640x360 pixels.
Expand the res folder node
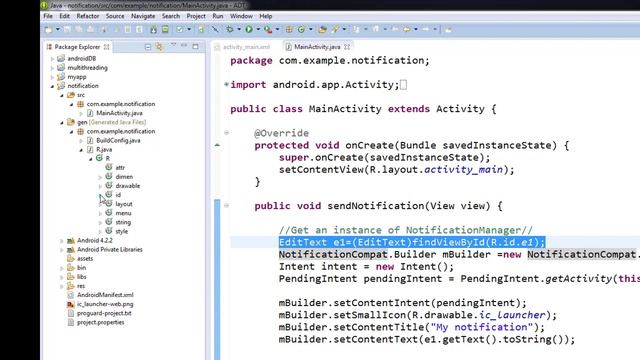coord(62,286)
